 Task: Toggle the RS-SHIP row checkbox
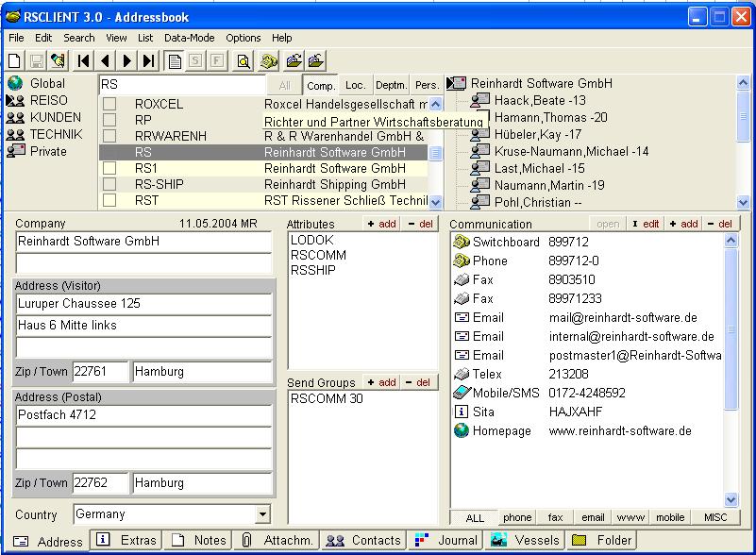point(109,184)
